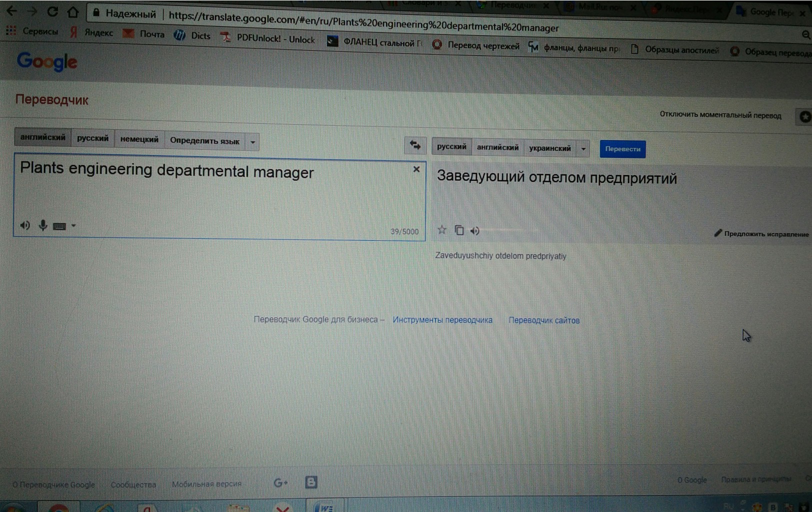Copy translation with the copy icon
This screenshot has width=812, height=512.
[459, 230]
